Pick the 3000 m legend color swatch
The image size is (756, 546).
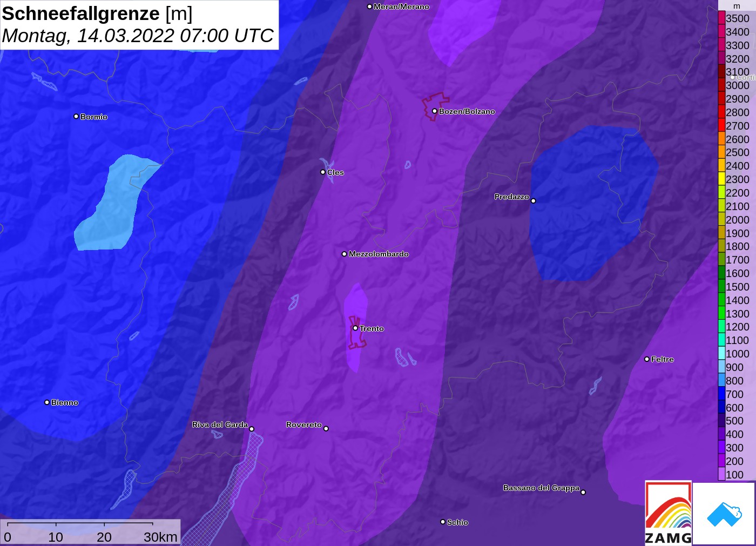(x=721, y=85)
